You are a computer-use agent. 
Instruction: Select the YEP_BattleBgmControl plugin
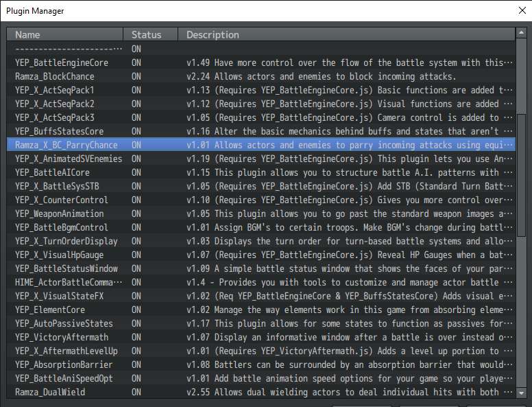click(x=261, y=227)
